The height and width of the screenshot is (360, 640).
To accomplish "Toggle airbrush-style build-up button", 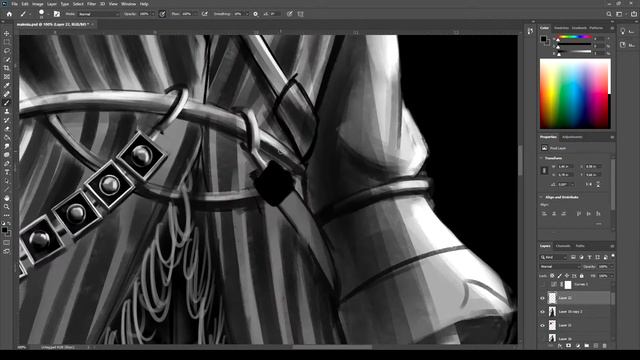I will pos(204,14).
